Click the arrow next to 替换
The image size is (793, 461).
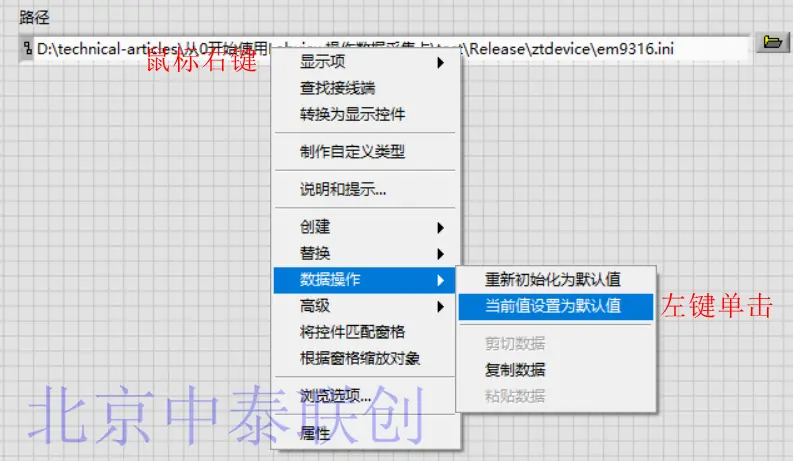(440, 254)
